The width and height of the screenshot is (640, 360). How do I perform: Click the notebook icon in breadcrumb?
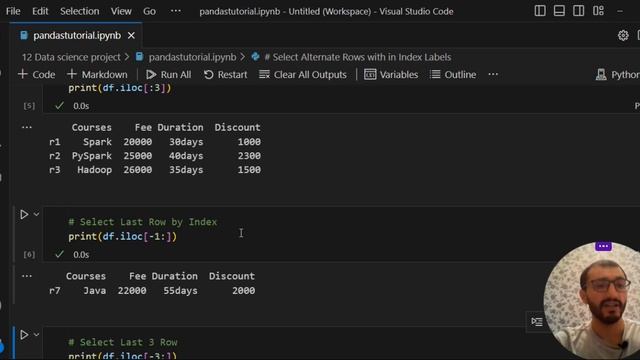point(140,57)
